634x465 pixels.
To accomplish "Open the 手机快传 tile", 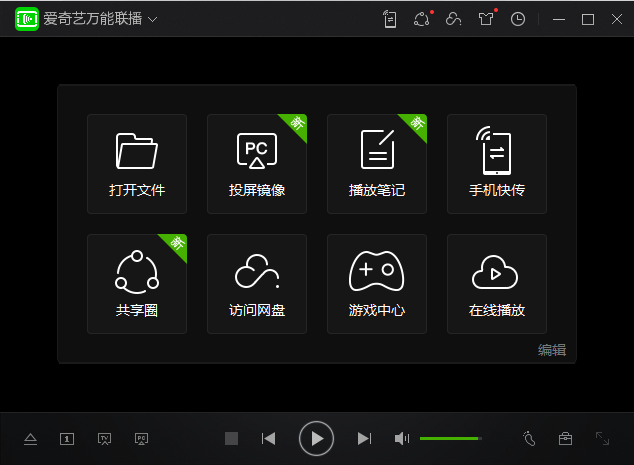I will [497, 164].
